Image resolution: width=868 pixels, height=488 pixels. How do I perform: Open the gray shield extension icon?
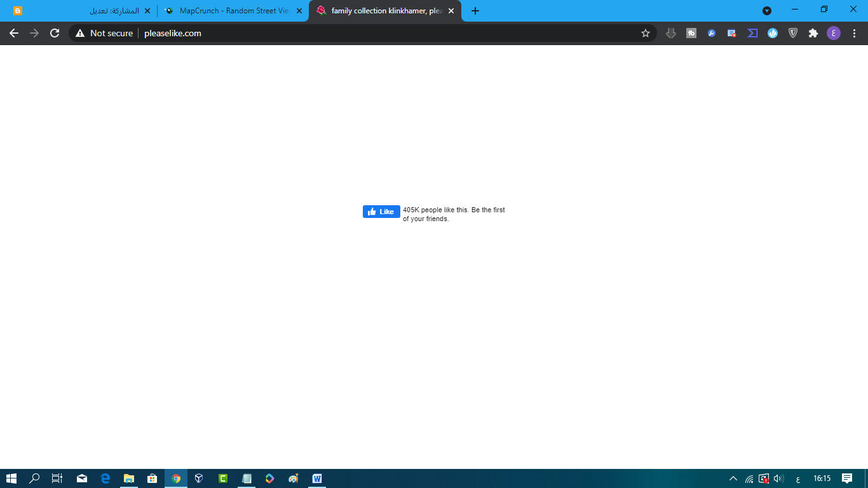[793, 33]
